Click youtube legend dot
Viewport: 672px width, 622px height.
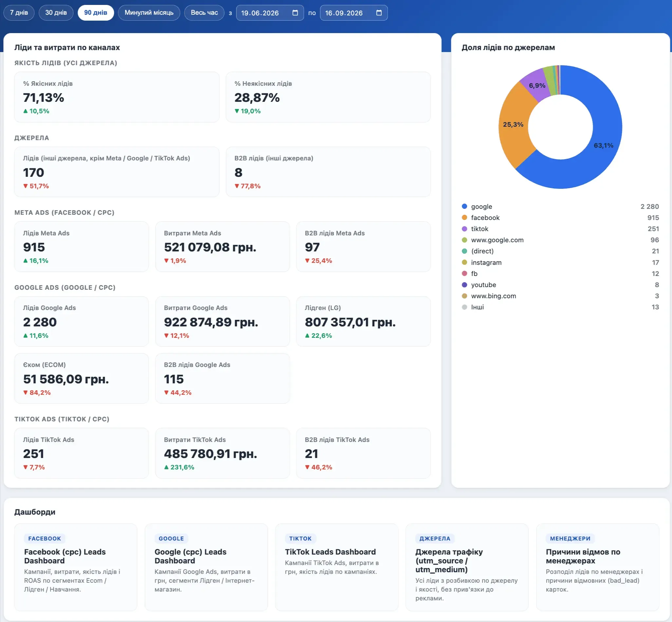(464, 285)
